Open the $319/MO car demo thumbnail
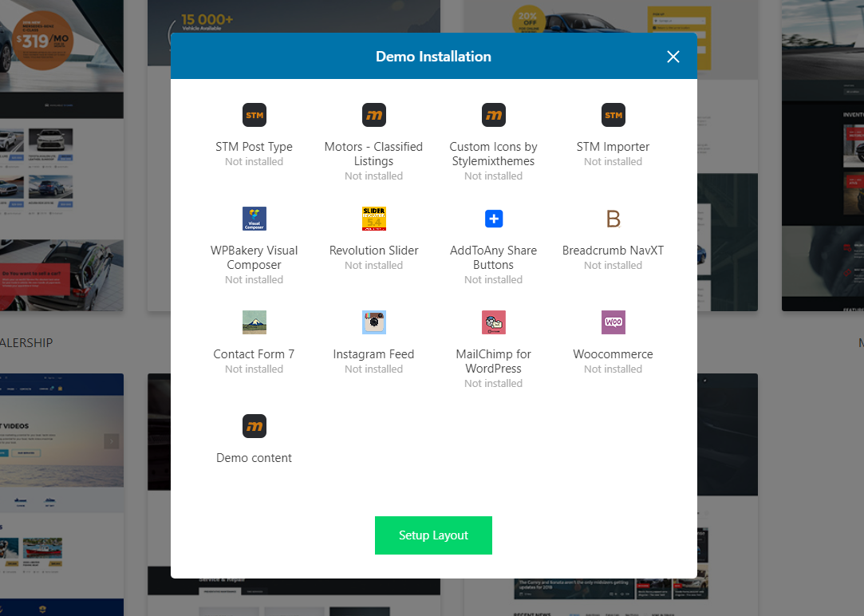Screen dimensions: 864x616 click(x=61, y=156)
